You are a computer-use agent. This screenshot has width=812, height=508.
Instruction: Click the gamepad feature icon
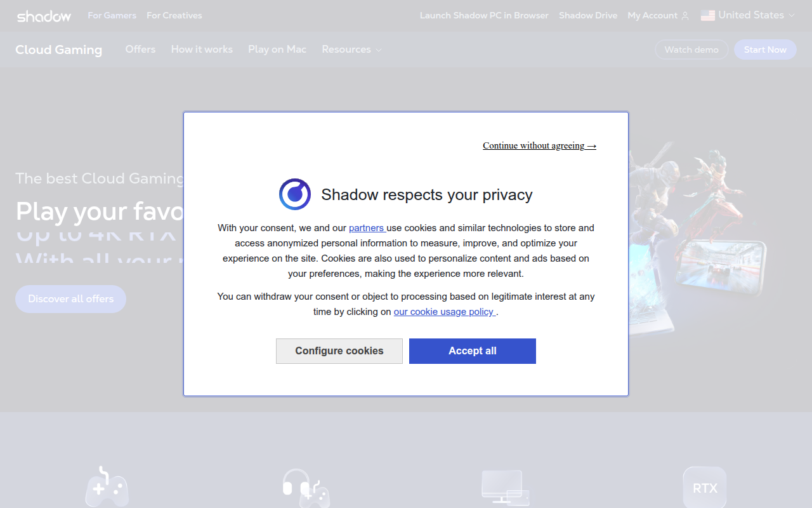click(107, 487)
